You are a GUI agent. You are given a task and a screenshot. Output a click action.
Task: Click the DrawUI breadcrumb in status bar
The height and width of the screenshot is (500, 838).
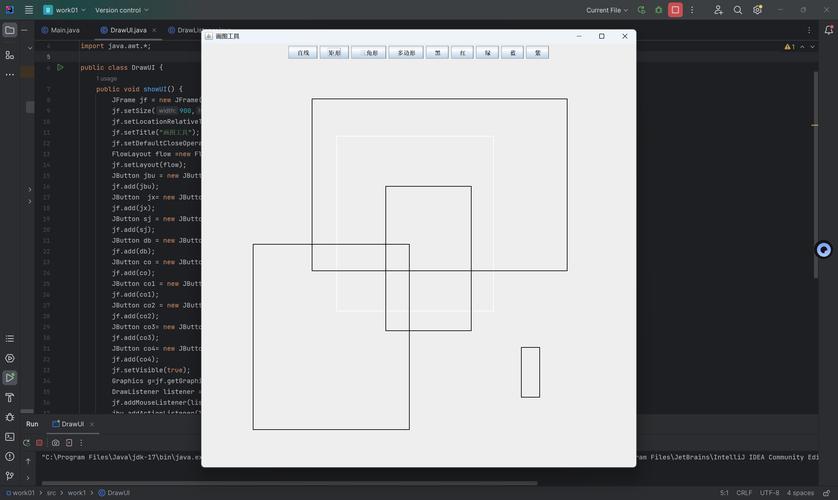pyautogui.click(x=114, y=493)
